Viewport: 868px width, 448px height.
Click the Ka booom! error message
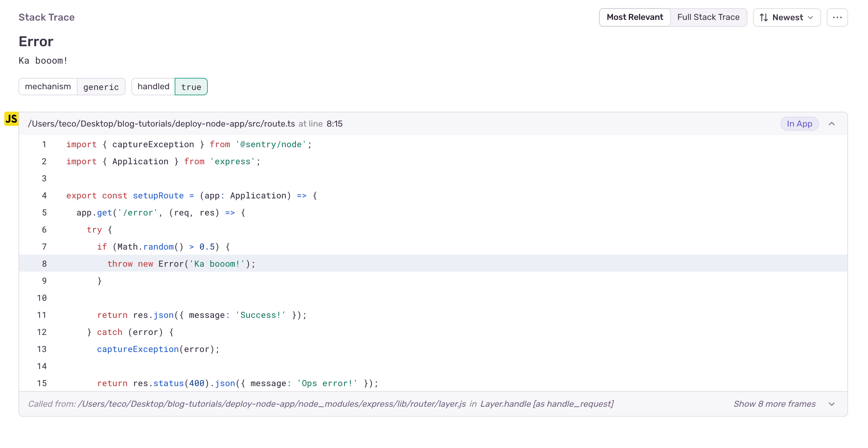[43, 60]
